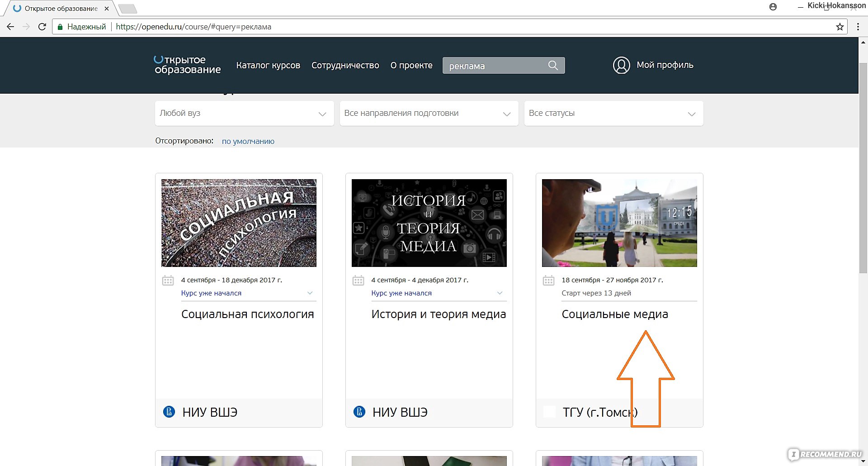Click the green secure padlock icon
The width and height of the screenshot is (868, 466).
(60, 27)
